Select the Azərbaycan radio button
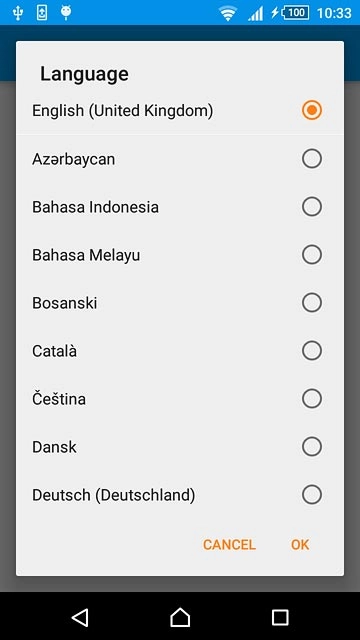 pos(312,159)
